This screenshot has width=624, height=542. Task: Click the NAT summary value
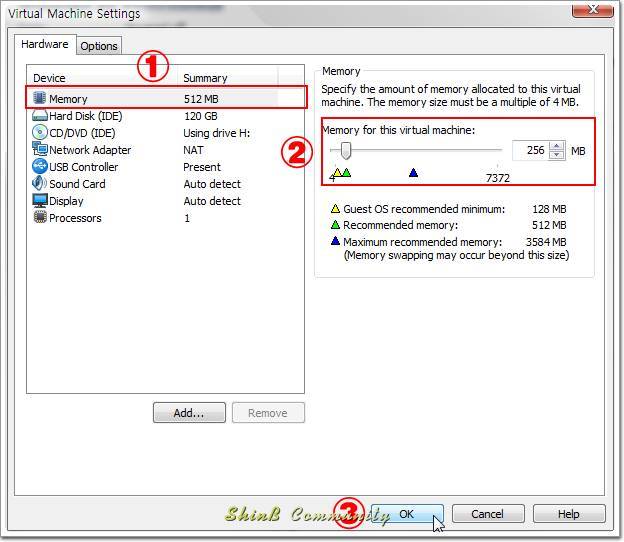(193, 150)
